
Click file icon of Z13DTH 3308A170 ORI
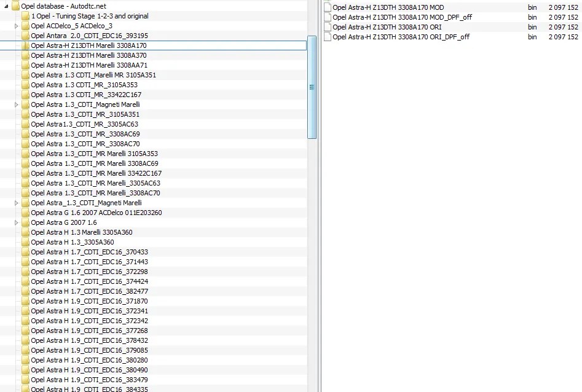[x=328, y=27]
